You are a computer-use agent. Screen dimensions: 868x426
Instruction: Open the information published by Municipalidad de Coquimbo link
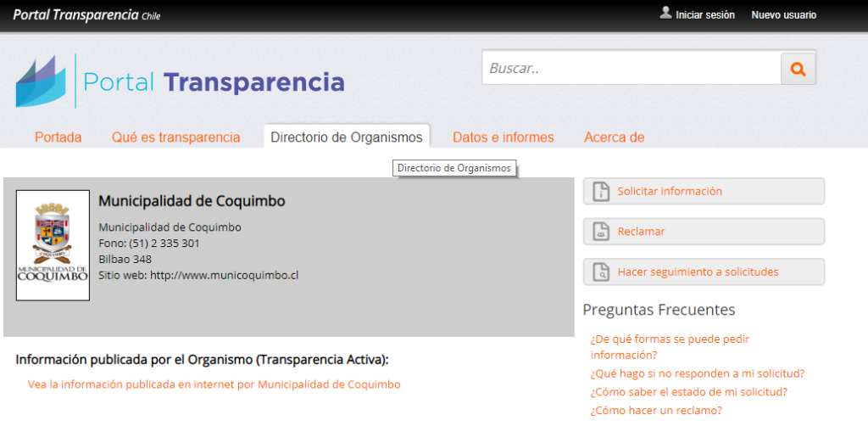tap(214, 384)
